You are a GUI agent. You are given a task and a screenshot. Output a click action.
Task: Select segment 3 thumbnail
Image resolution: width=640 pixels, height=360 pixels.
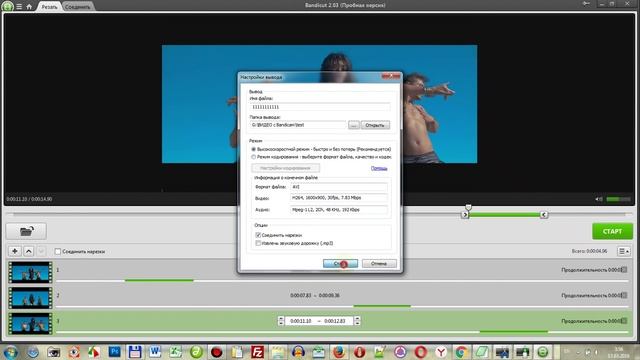pos(31,324)
